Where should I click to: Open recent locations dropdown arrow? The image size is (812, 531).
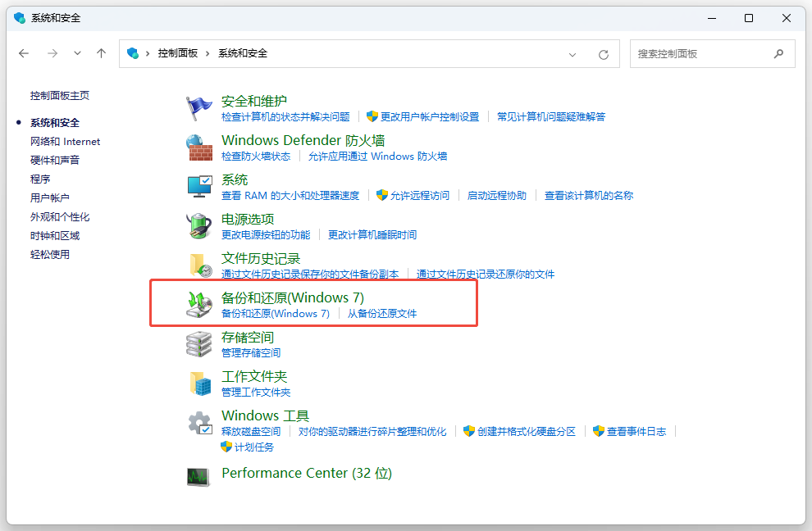[77, 53]
